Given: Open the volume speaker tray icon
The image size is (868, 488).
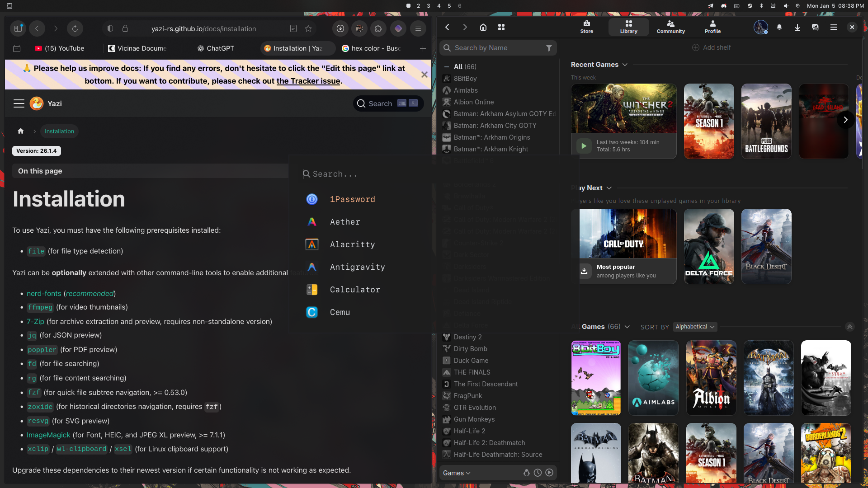Looking at the screenshot, I should (786, 6).
